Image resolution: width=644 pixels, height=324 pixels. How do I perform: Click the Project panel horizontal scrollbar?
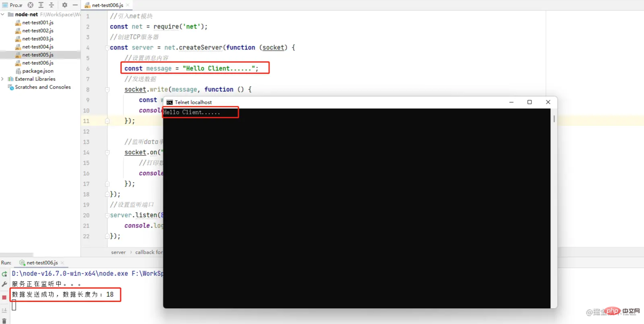[x=17, y=255]
